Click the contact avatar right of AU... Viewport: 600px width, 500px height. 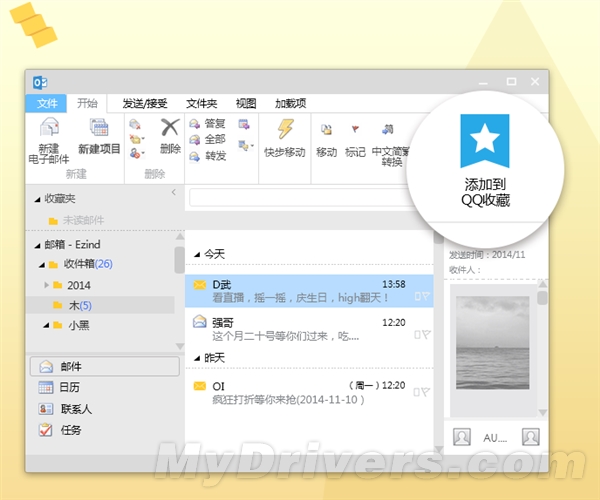coord(531,437)
